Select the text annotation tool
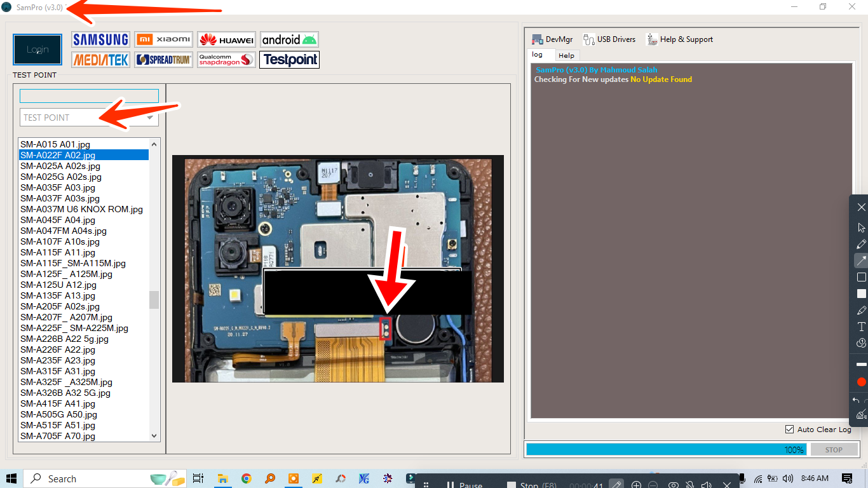868x488 pixels. pyautogui.click(x=861, y=327)
